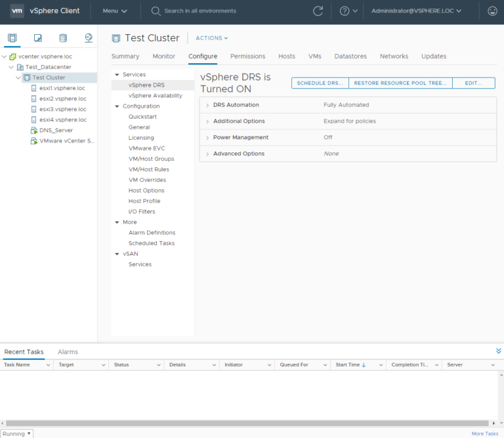The width and height of the screenshot is (504, 438).
Task: Collapse the More section
Action: click(117, 223)
